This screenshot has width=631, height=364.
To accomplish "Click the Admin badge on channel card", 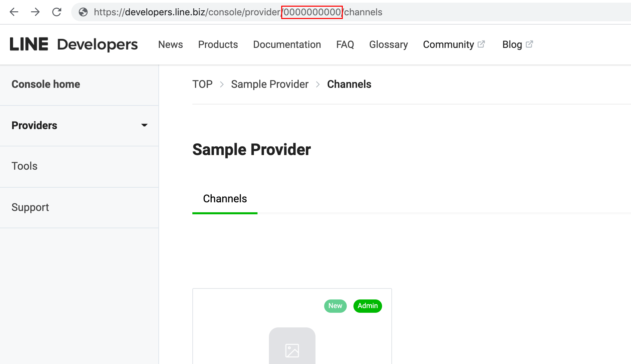I will [x=368, y=306].
